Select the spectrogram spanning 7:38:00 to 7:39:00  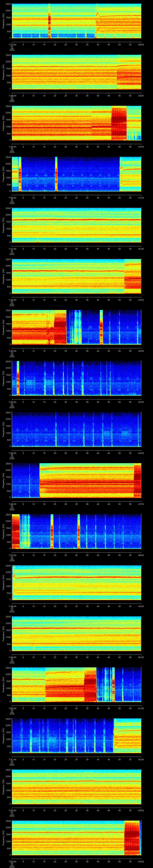[x=77, y=72]
